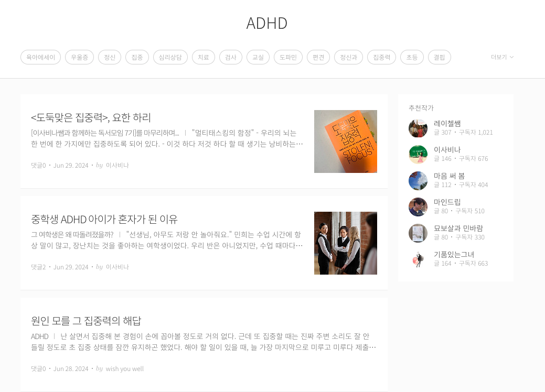Choose the 집중력 keyword tag
This screenshot has height=392, width=545.
(382, 57)
